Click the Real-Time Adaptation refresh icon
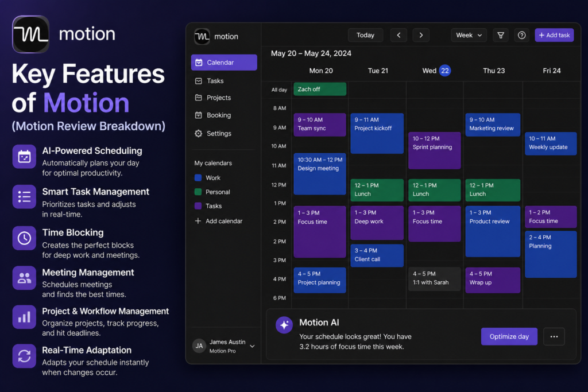Image resolution: width=588 pixels, height=392 pixels. [x=24, y=356]
